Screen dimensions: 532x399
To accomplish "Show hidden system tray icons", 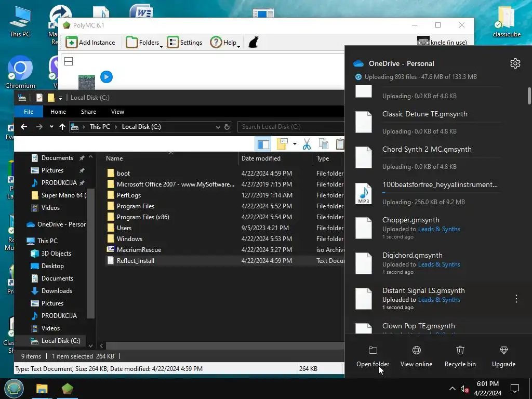I will tap(453, 389).
